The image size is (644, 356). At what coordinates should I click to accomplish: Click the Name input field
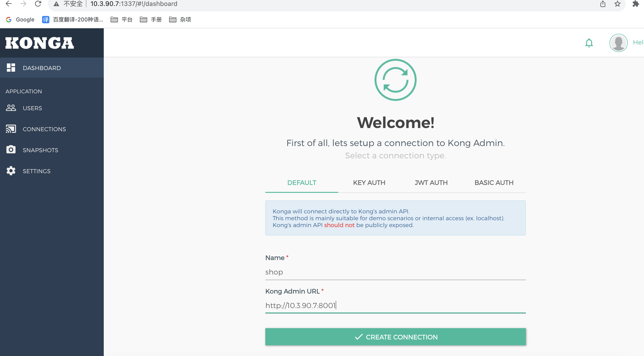point(396,272)
